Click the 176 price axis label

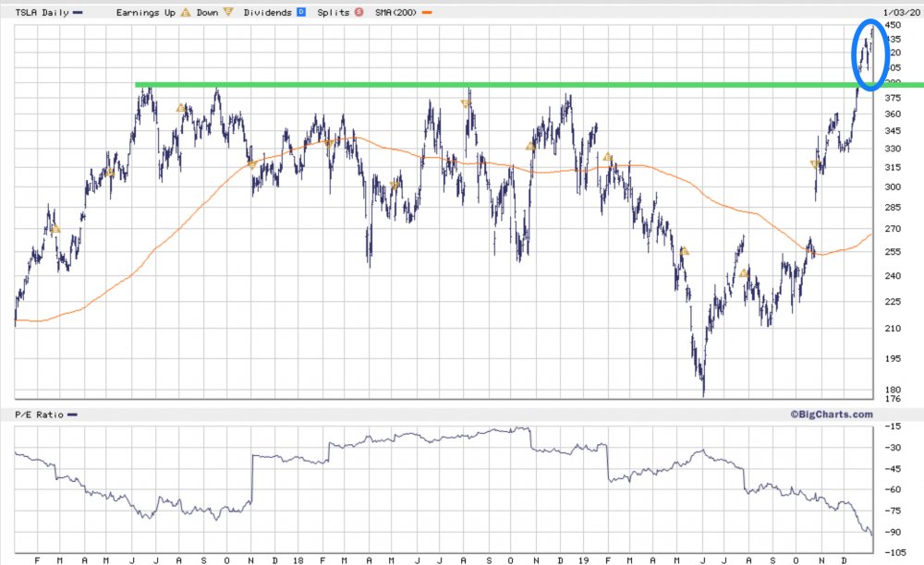[x=893, y=399]
